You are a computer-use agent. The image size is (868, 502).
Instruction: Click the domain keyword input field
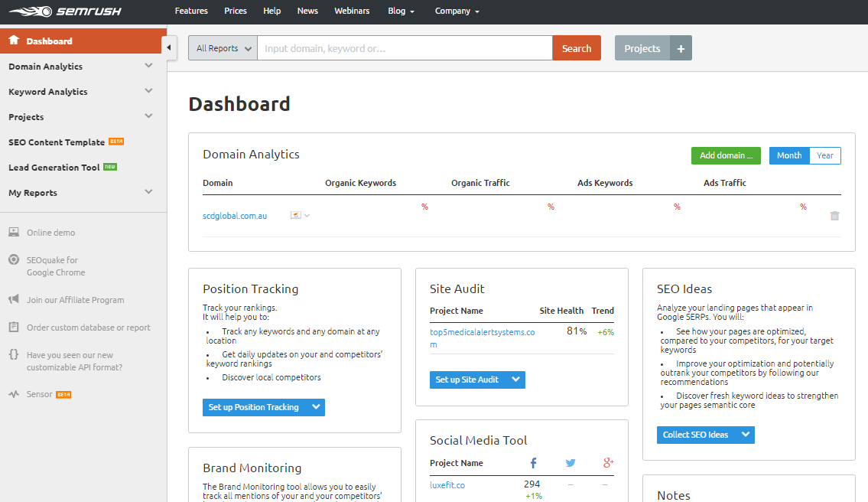point(405,47)
